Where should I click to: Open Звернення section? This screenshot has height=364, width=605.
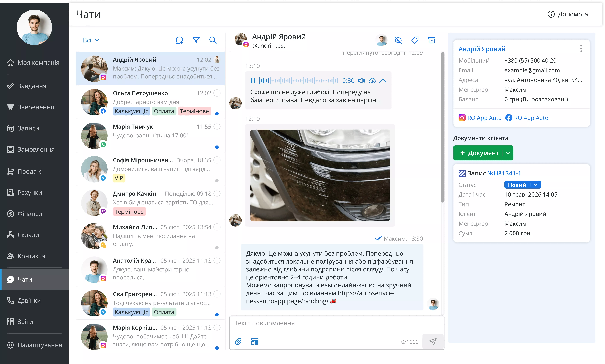pyautogui.click(x=34, y=107)
